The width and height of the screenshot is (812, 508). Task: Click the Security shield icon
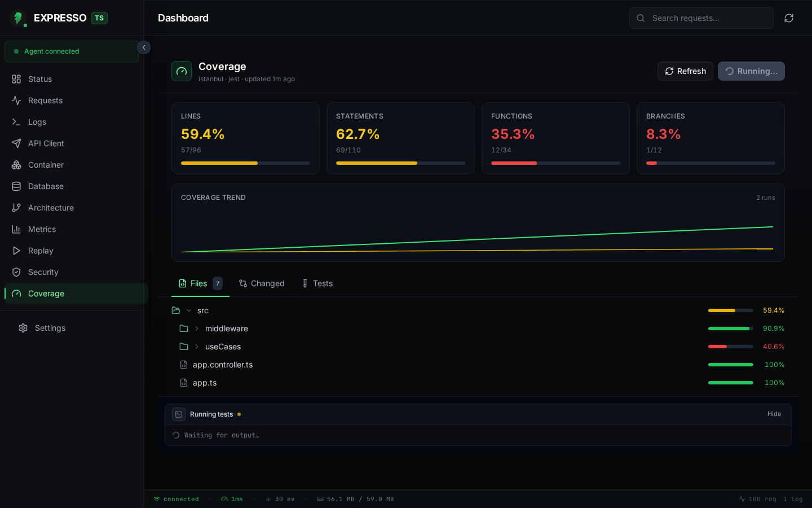tap(16, 272)
